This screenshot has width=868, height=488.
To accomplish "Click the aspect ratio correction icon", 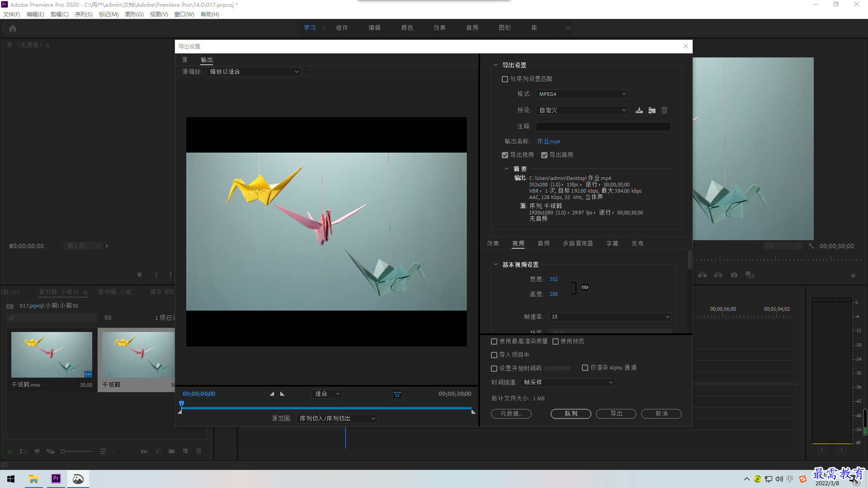I will click(397, 394).
